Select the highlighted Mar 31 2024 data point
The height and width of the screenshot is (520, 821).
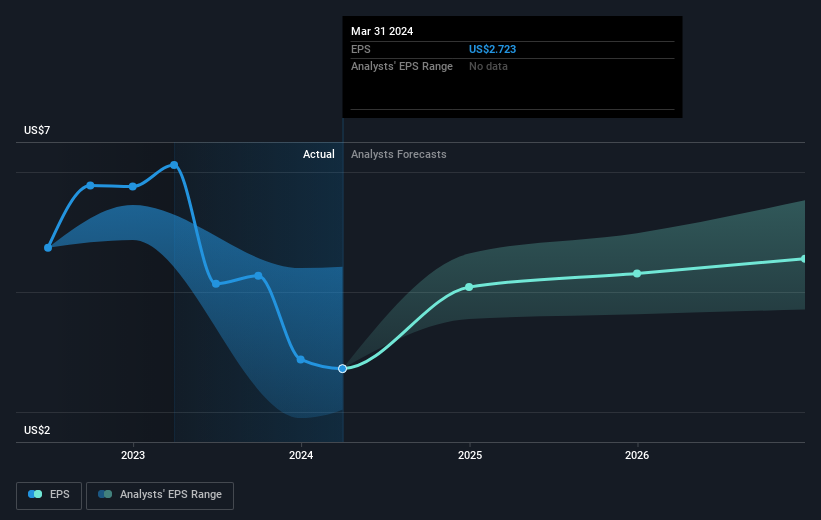[342, 369]
